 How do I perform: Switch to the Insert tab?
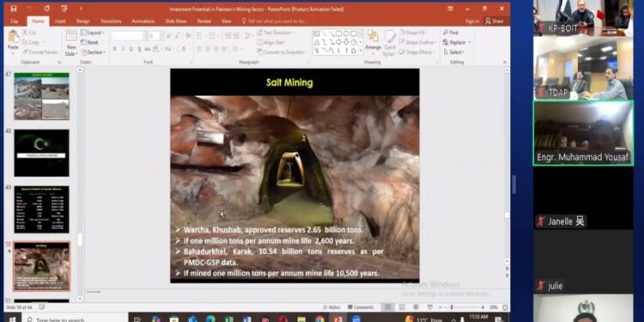click(60, 21)
